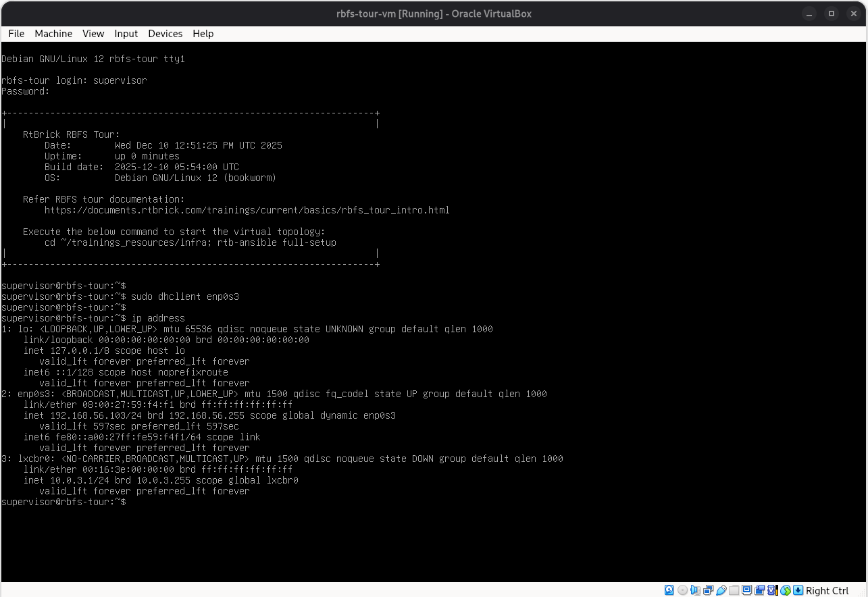Click the RBFS tour documentation URL
Image resolution: width=868 pixels, height=597 pixels.
tap(247, 210)
